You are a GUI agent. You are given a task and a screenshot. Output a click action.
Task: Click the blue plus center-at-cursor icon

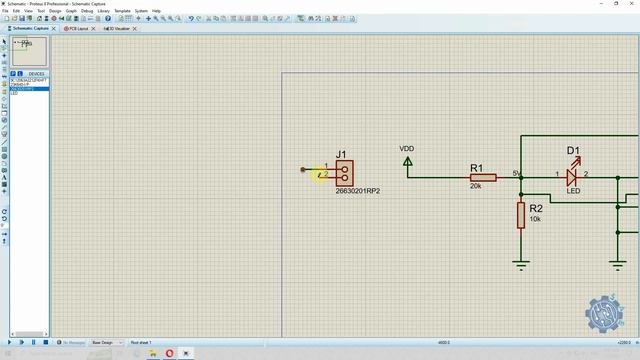tap(148, 19)
